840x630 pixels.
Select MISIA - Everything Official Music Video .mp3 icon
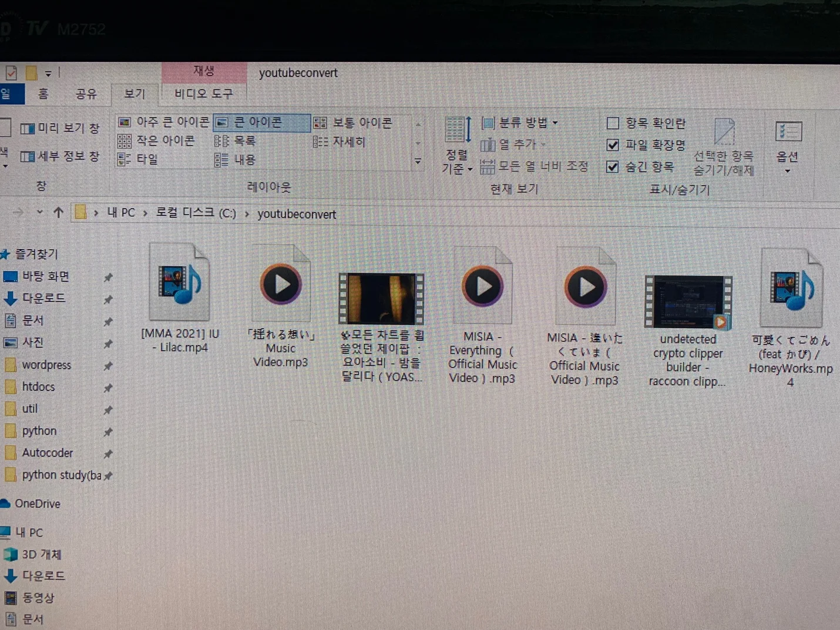482,287
